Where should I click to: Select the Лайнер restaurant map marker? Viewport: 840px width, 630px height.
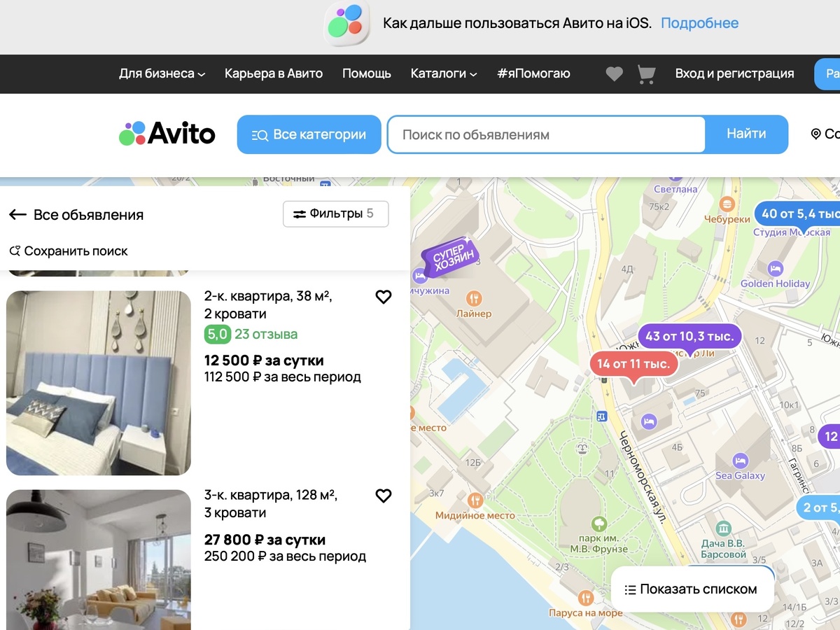(474, 298)
